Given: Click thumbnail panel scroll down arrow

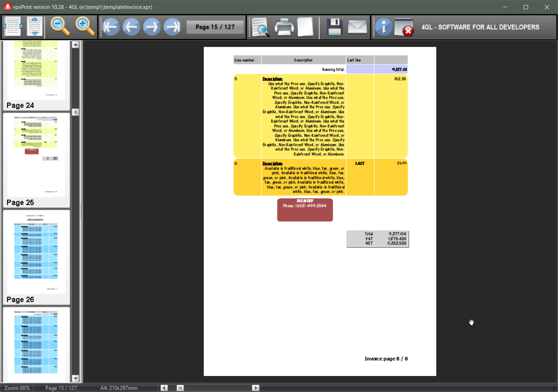Looking at the screenshot, I should tap(75, 378).
